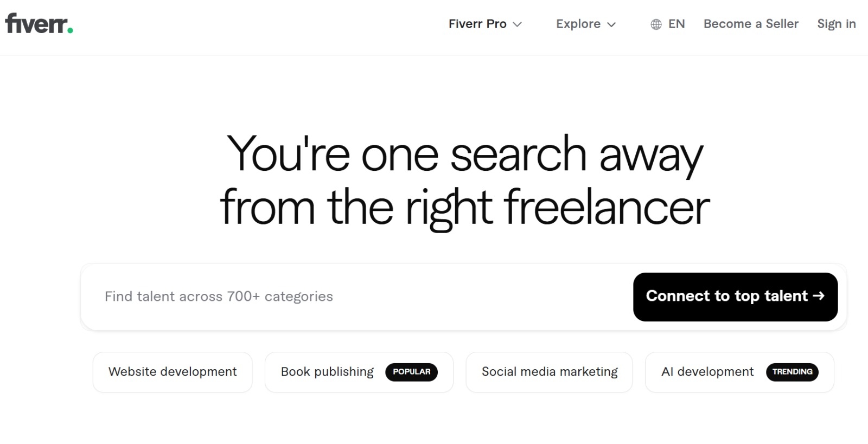Select Explore in the navigation bar
This screenshot has height=444, width=868.
tap(578, 24)
